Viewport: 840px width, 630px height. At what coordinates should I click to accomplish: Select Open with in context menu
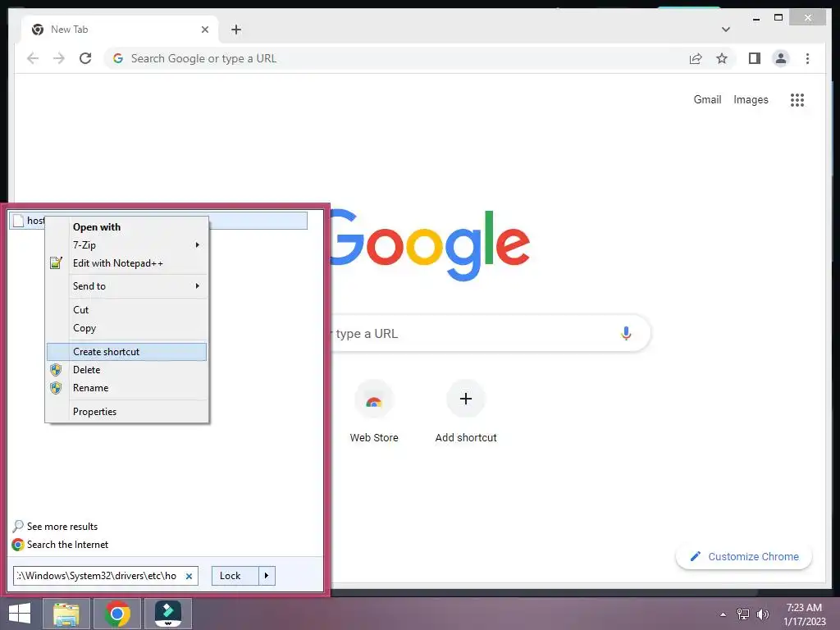point(127,227)
